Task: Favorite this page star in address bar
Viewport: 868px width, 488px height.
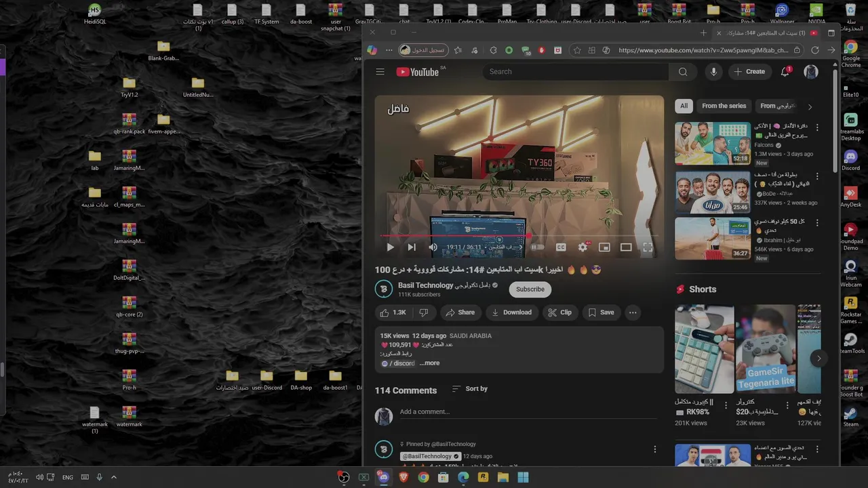Action: click(577, 50)
